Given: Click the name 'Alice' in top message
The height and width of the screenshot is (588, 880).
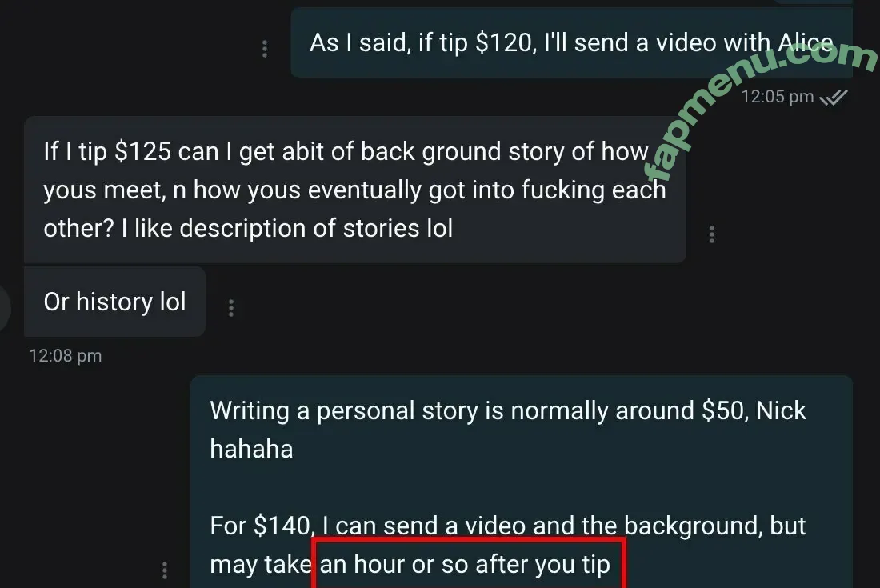Looking at the screenshot, I should (806, 42).
